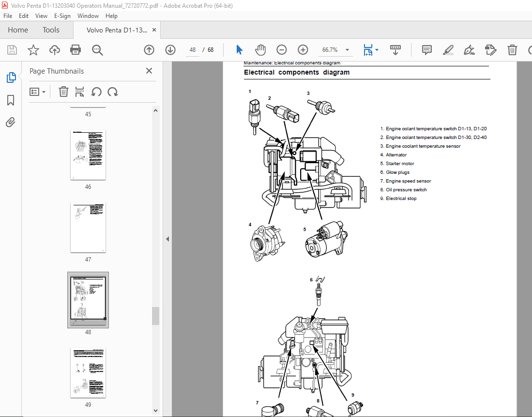This screenshot has height=417, width=532.
Task: Click the scrolling mode keyboard icon
Action: (x=395, y=50)
